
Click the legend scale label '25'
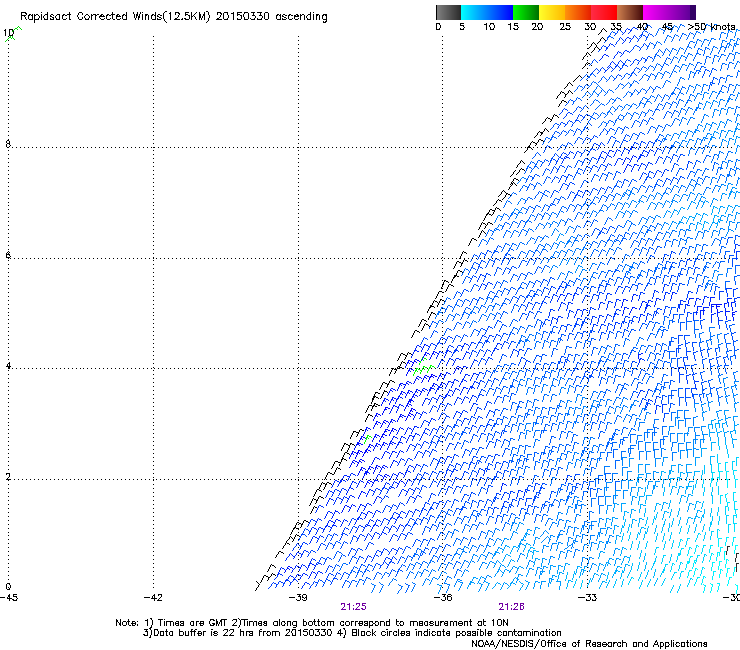[x=565, y=27]
